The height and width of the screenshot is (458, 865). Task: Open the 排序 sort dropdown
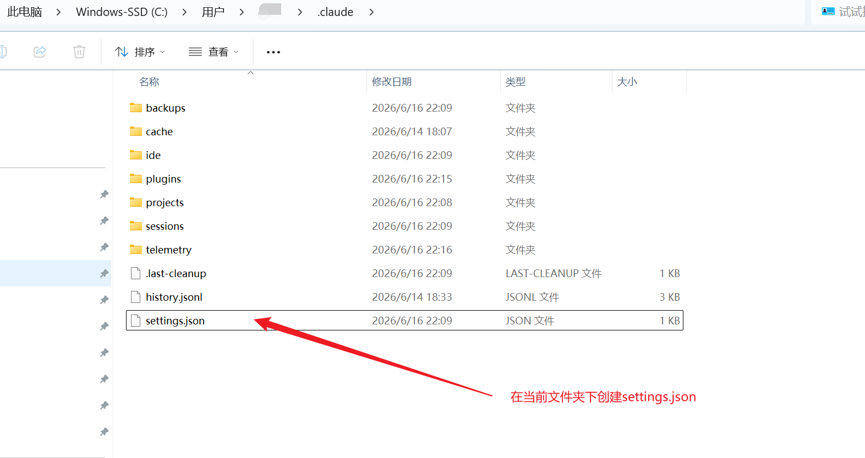[x=140, y=52]
